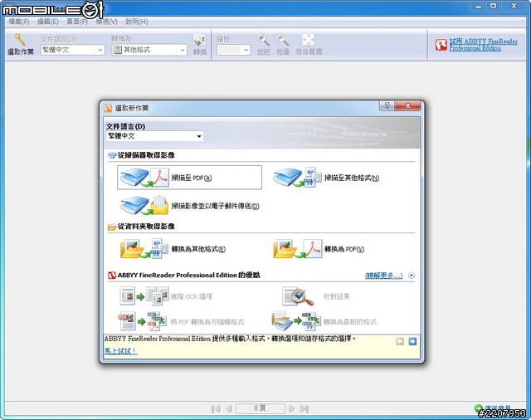Viewport: 531px width, 420px height.
Task: Go to next page arrow
Action: 291,409
